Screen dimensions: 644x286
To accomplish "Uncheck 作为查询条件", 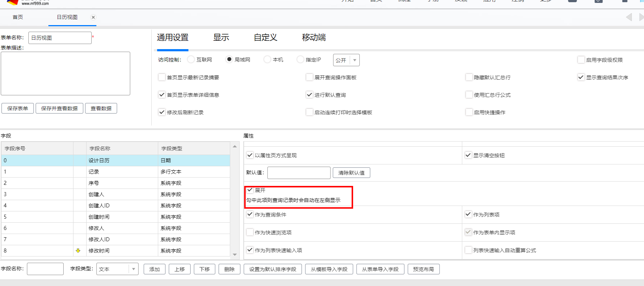I will 250,214.
